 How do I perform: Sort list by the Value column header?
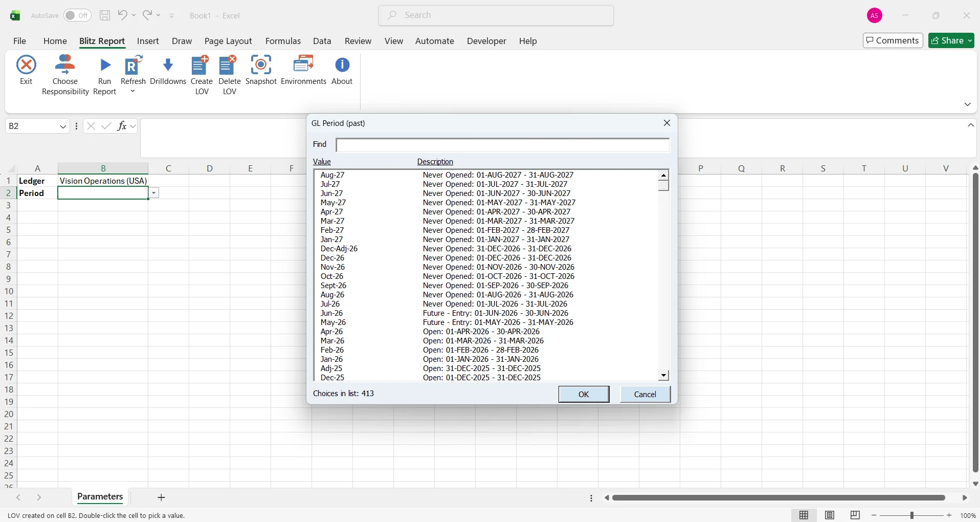tap(322, 162)
